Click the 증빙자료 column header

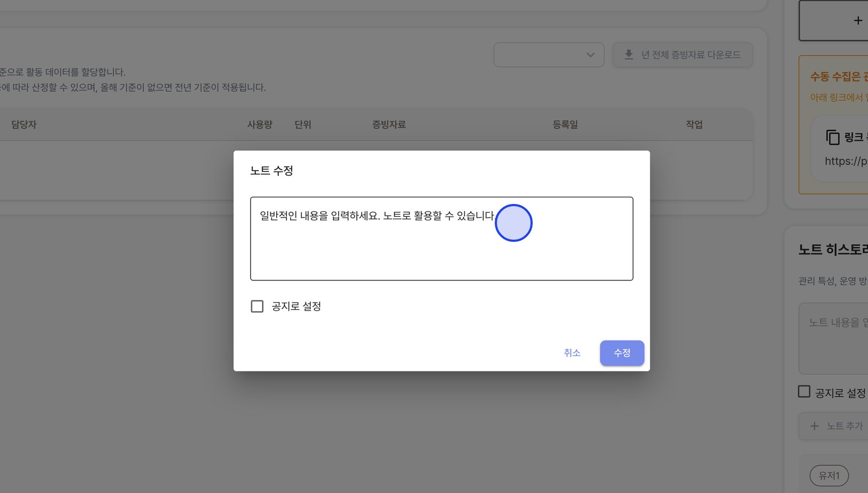[x=389, y=125]
